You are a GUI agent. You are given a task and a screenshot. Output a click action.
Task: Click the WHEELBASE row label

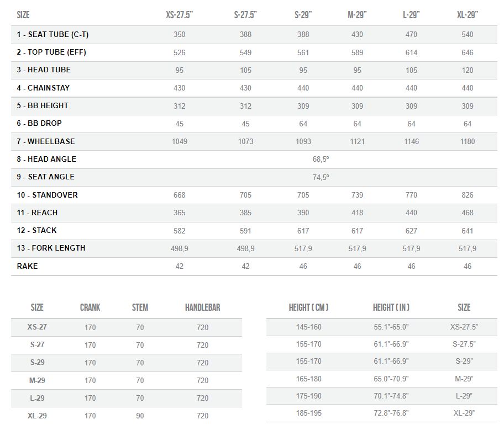[46, 141]
